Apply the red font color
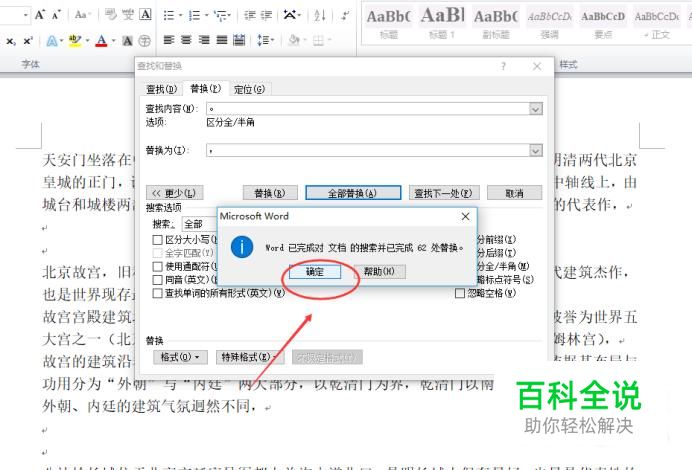 pyautogui.click(x=102, y=41)
